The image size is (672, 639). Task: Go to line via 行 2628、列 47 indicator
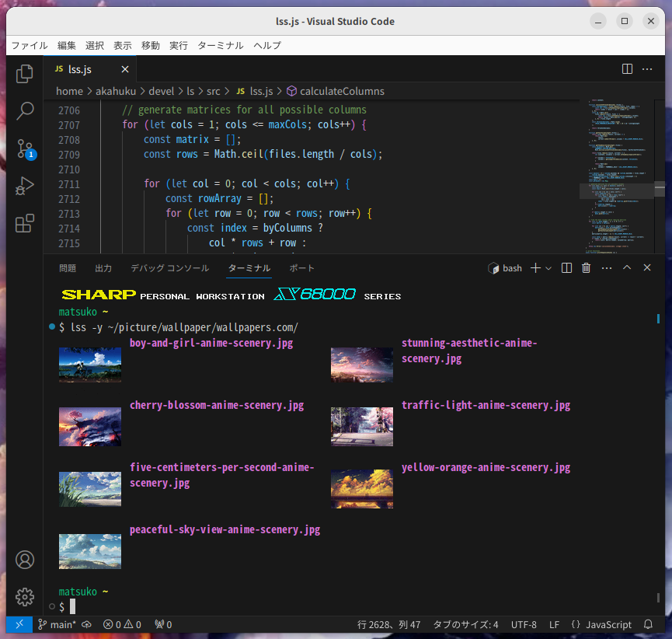[x=388, y=624]
